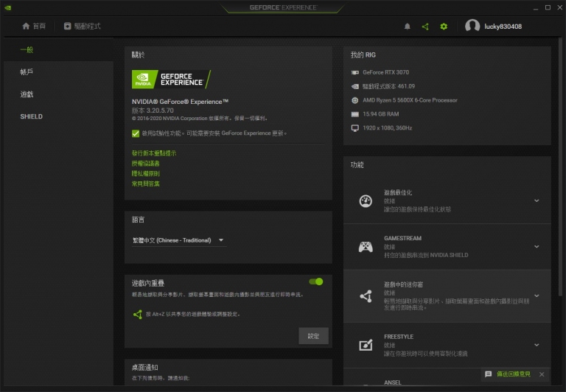Switch to the 驅動程式 drivers tab
566x392 pixels.
[83, 27]
